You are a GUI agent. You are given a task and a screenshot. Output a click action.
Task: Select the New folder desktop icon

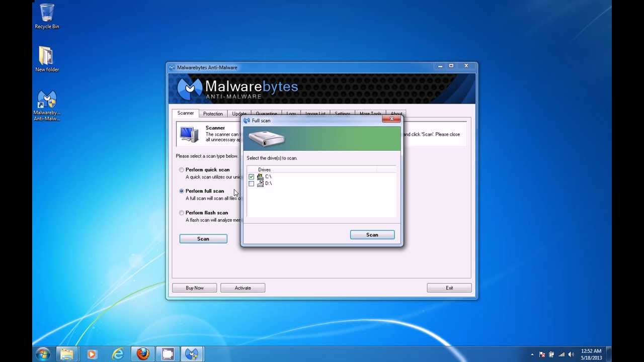tap(47, 59)
